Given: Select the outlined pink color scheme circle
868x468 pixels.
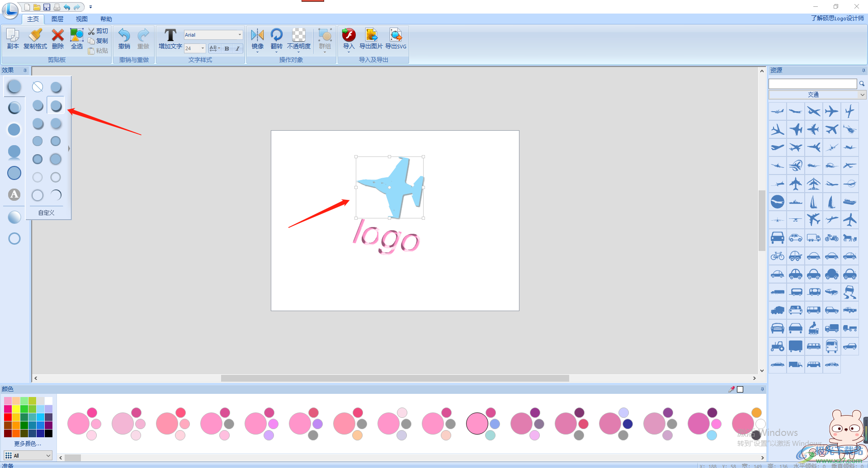Looking at the screenshot, I should pos(477,423).
